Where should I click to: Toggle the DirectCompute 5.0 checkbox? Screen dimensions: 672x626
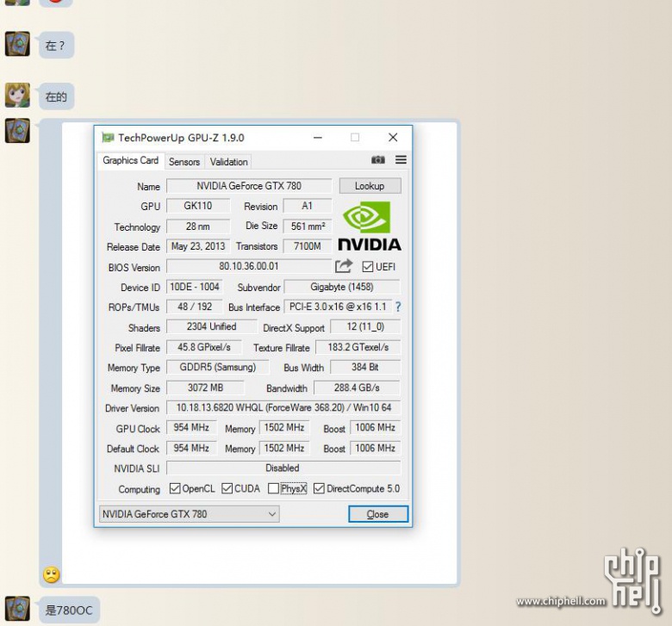tap(319, 488)
